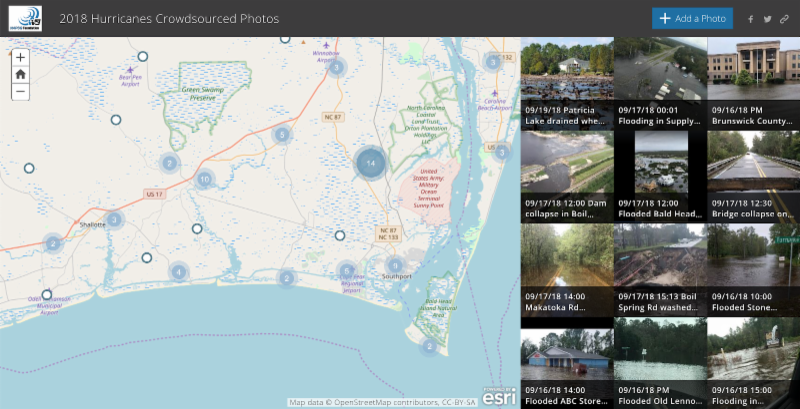This screenshot has width=800, height=409.
Task: Click the 2018 Hurricanes Crowdsourced Photos title
Action: 169,19
